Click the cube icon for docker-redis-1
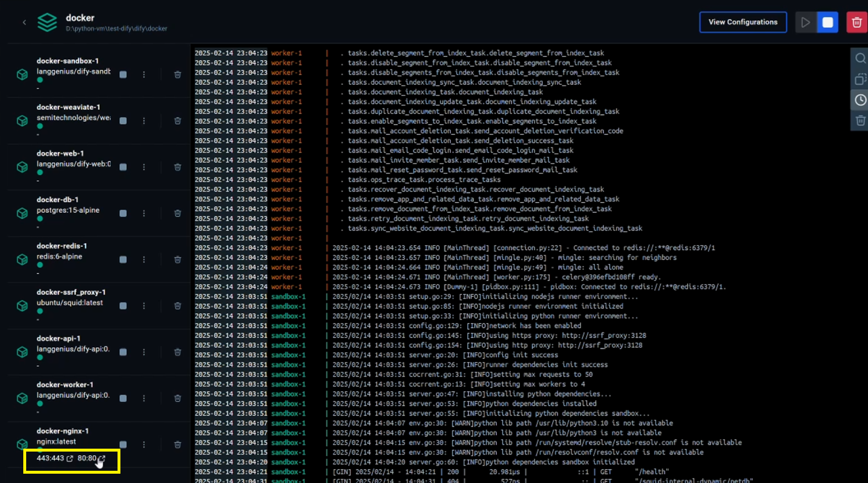This screenshot has width=868, height=483. pyautogui.click(x=22, y=260)
